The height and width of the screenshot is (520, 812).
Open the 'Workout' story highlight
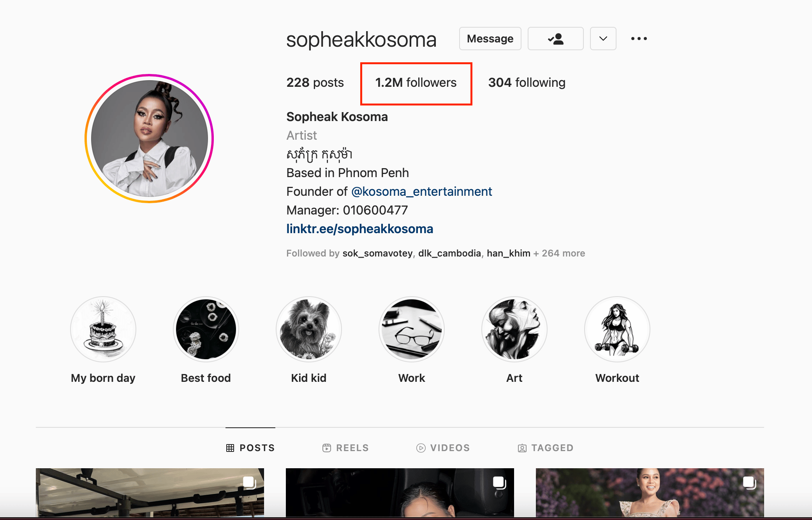coord(617,329)
